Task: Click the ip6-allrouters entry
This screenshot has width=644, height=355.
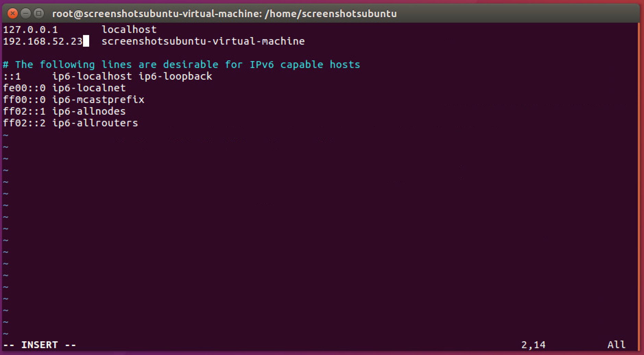Action: point(95,123)
